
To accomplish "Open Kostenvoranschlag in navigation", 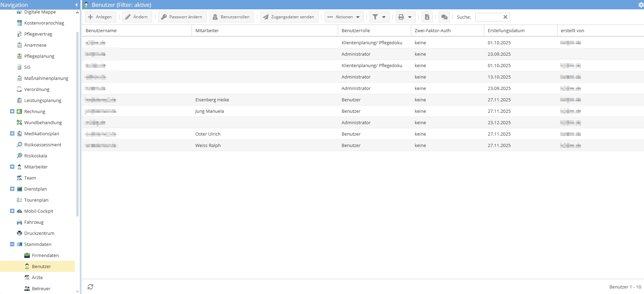I will 44,23.
